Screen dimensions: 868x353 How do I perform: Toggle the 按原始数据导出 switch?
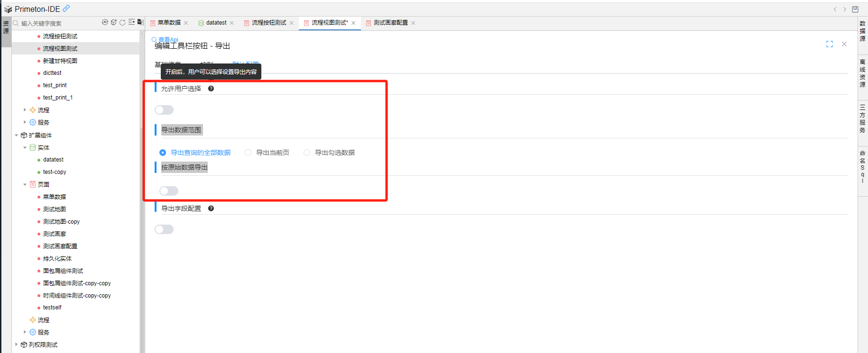(x=169, y=191)
